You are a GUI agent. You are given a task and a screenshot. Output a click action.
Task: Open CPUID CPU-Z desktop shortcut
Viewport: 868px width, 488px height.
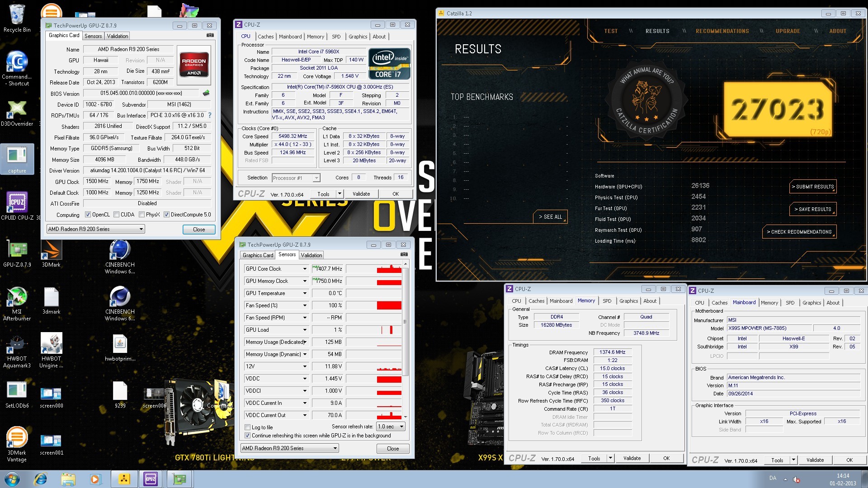17,206
